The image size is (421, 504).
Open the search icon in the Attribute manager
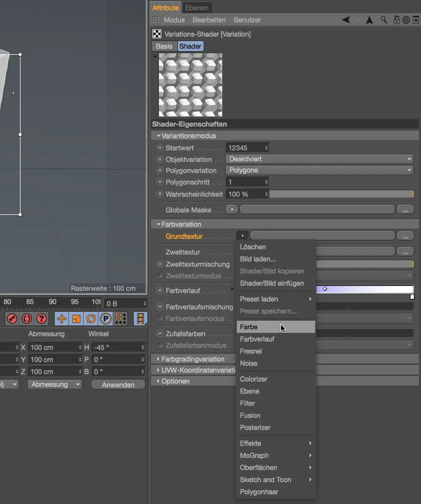click(x=383, y=19)
